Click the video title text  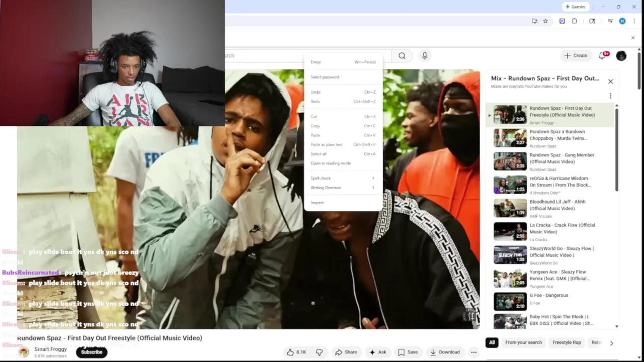[x=110, y=338]
